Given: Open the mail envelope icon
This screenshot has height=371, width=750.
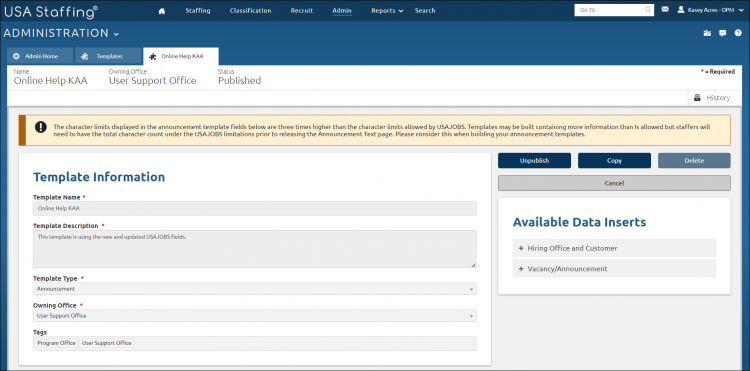Looking at the screenshot, I should coord(665,9).
